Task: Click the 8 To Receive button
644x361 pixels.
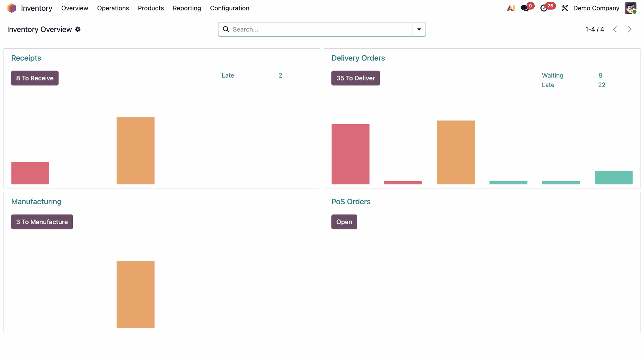Action: 35,78
